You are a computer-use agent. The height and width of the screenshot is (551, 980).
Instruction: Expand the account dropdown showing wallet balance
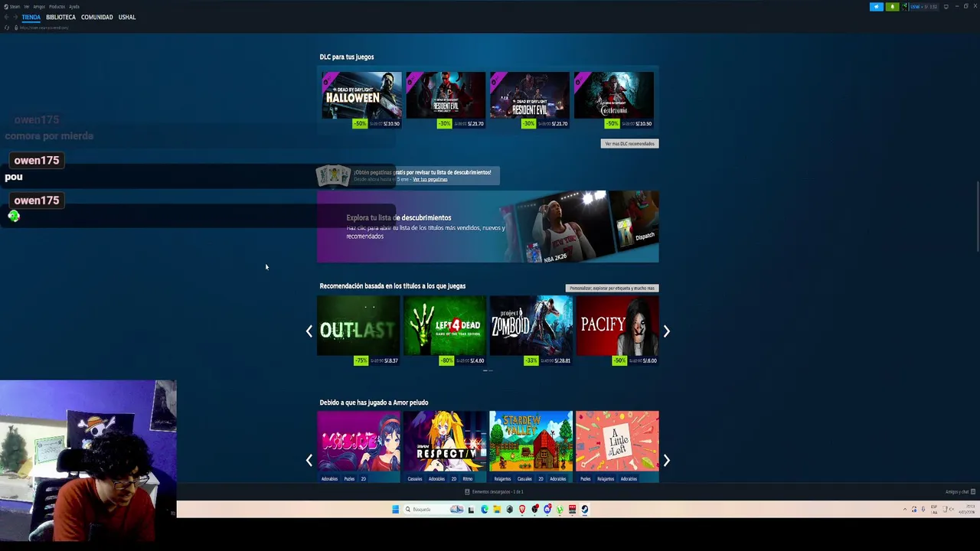tap(924, 7)
